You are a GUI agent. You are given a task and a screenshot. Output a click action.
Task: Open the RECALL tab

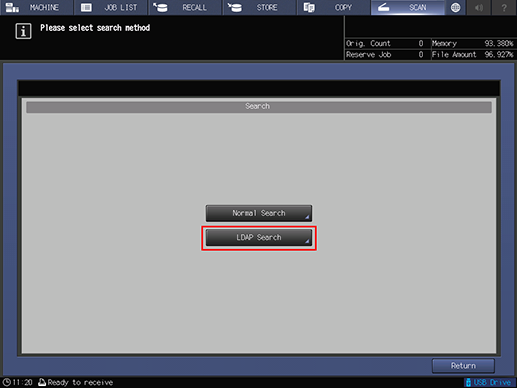click(185, 7)
